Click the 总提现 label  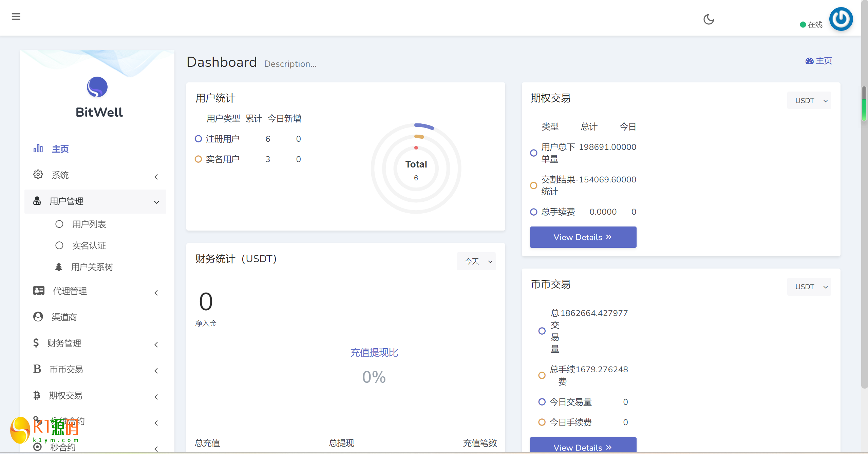(x=341, y=443)
